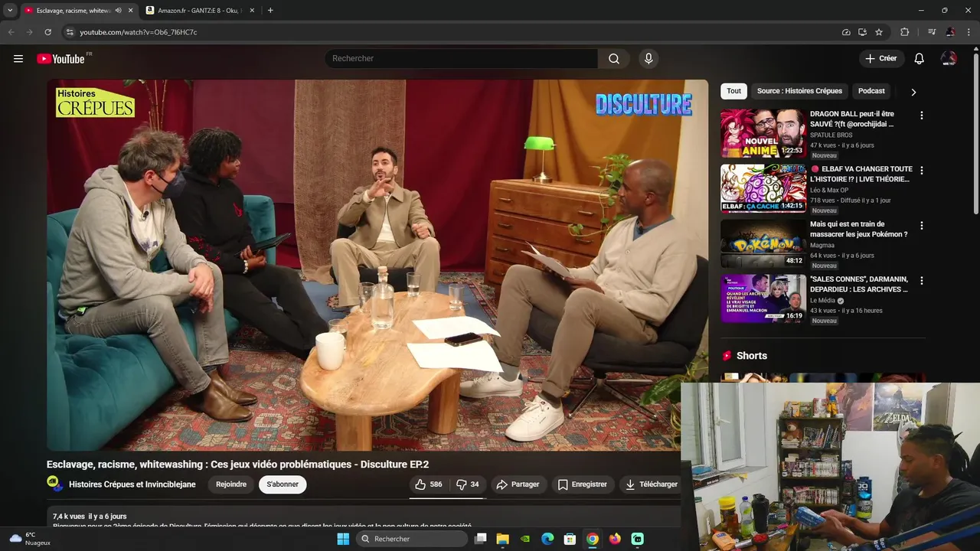980x551 pixels.
Task: Click the Shorts section heading
Action: [x=752, y=356]
